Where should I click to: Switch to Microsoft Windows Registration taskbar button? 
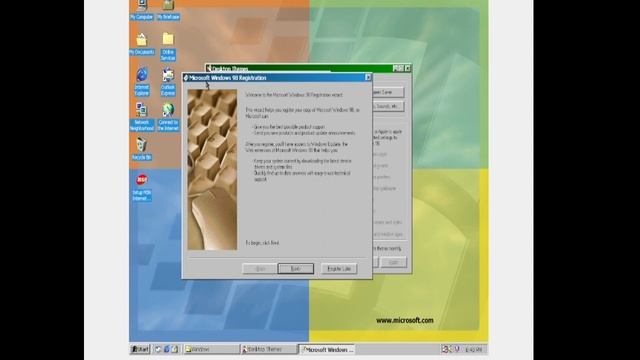pyautogui.click(x=327, y=349)
